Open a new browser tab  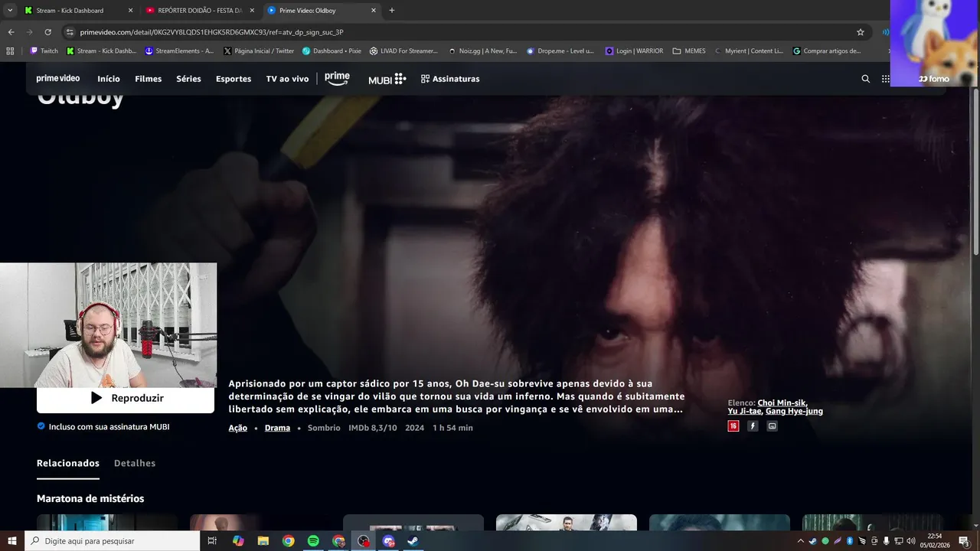click(x=392, y=11)
